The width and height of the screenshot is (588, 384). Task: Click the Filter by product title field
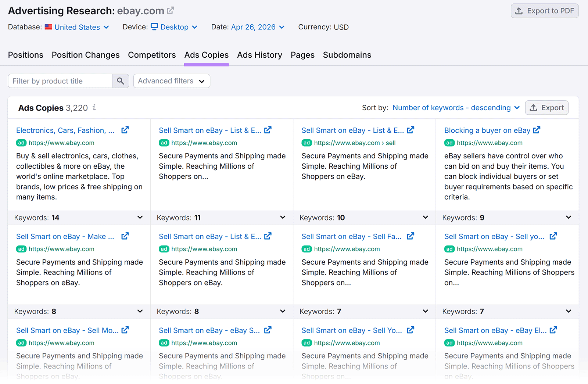tap(60, 81)
